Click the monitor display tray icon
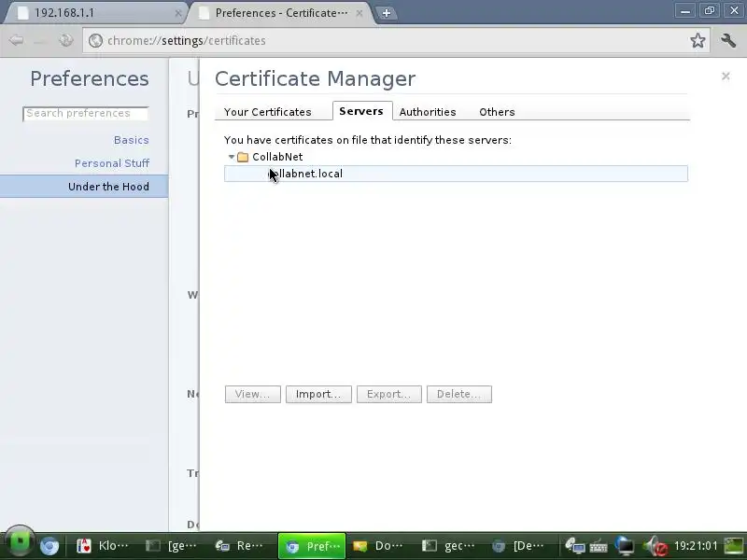This screenshot has width=747, height=560. coord(625,546)
